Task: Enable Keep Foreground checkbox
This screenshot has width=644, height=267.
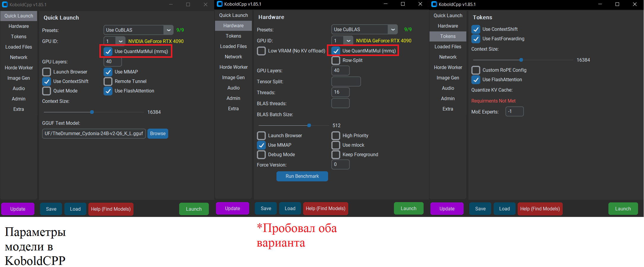Action: [336, 155]
